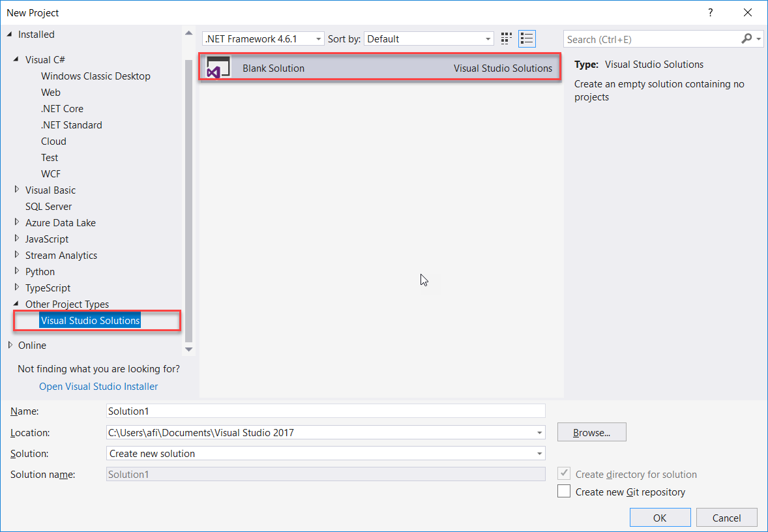Click the Solution name field
Image resolution: width=768 pixels, height=532 pixels.
326,474
